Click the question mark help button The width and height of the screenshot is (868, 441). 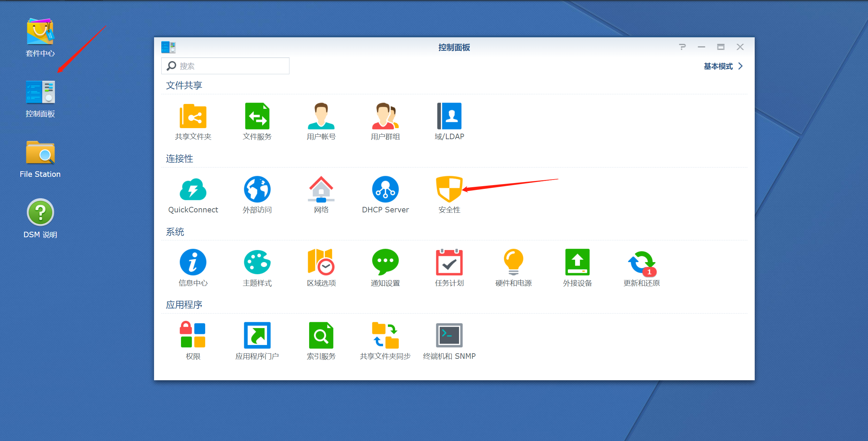point(682,47)
